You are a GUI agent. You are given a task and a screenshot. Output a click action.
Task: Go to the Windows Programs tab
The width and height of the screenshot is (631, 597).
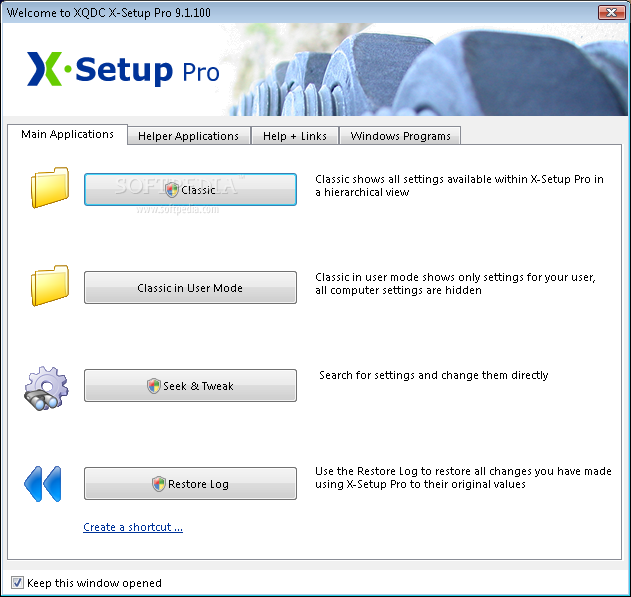tap(400, 136)
